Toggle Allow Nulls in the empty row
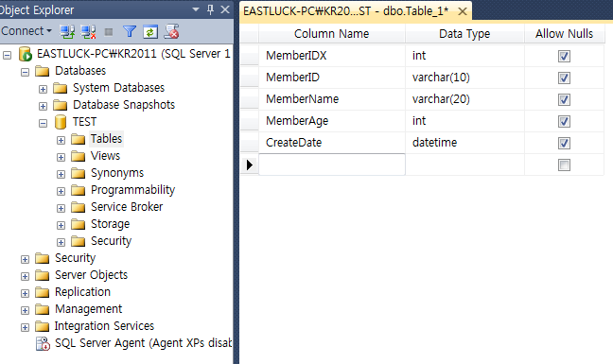613x364 pixels. click(x=564, y=165)
